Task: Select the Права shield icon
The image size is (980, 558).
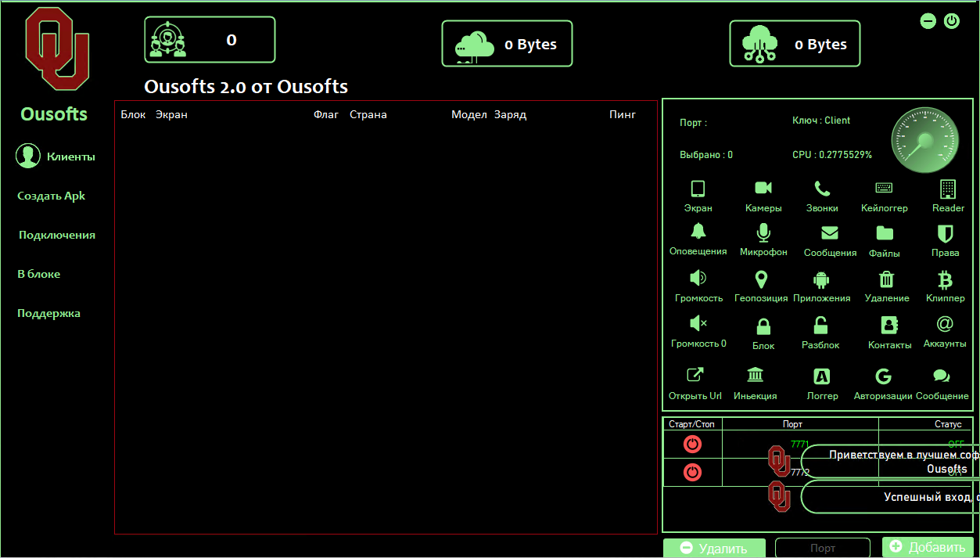Action: (945, 233)
